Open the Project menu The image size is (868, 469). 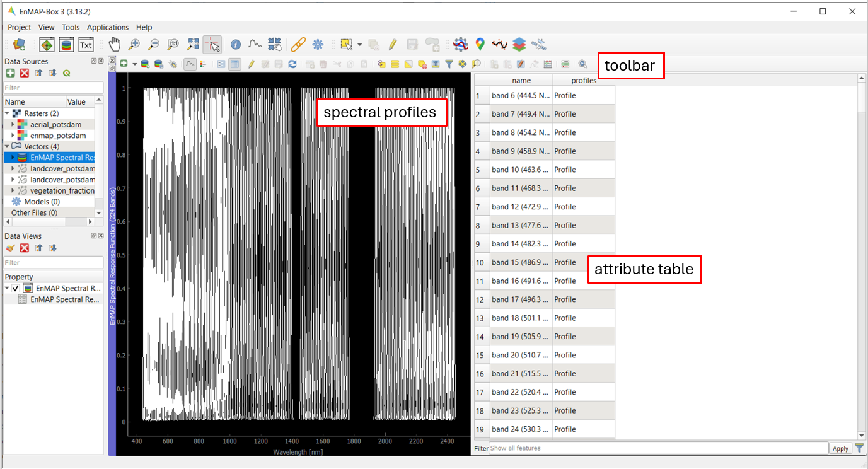[x=20, y=27]
